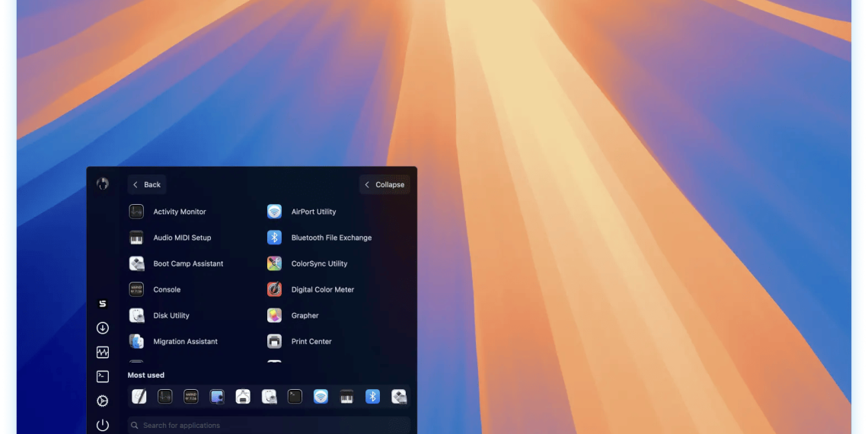Launch Digital Color Meter
Viewport: 868px width, 434px height.
322,289
